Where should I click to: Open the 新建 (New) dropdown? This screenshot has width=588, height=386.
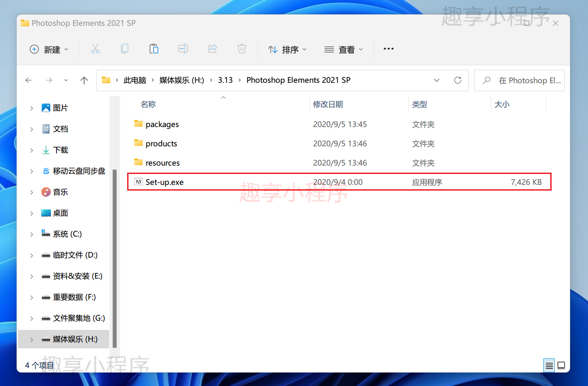(49, 49)
